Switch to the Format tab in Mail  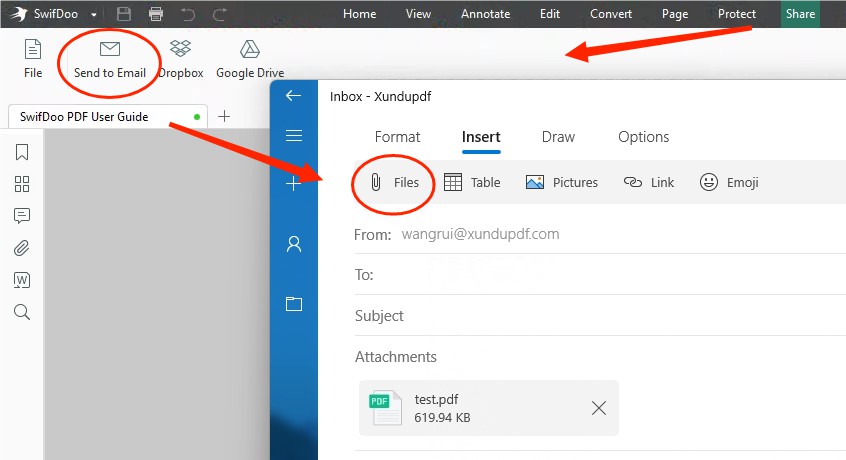(397, 137)
